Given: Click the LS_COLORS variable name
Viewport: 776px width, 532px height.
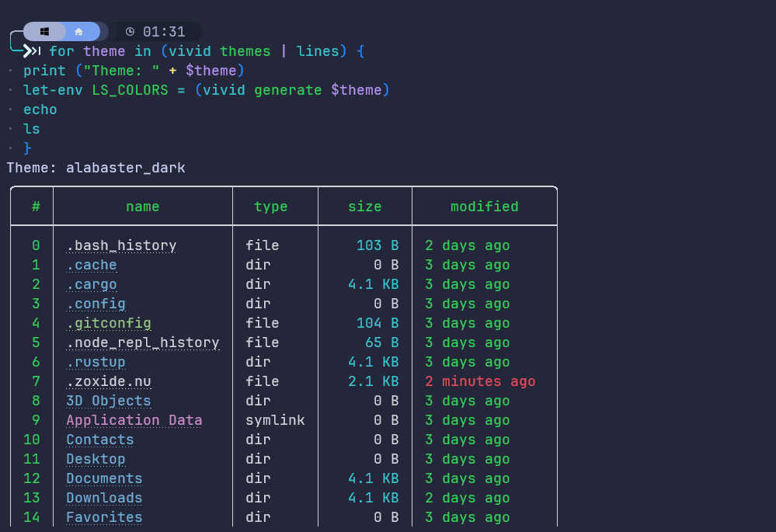Looking at the screenshot, I should click(130, 90).
